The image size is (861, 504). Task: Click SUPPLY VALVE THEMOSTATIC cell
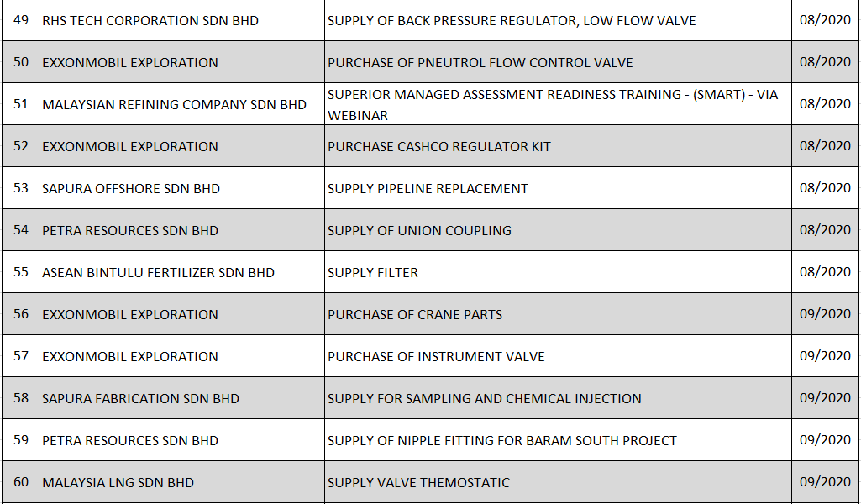(x=418, y=482)
